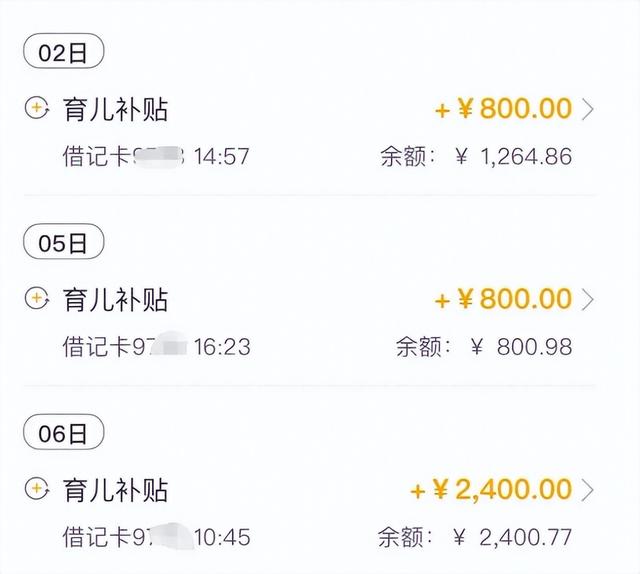
Task: Select the 06日 date pill
Action: coord(64,432)
